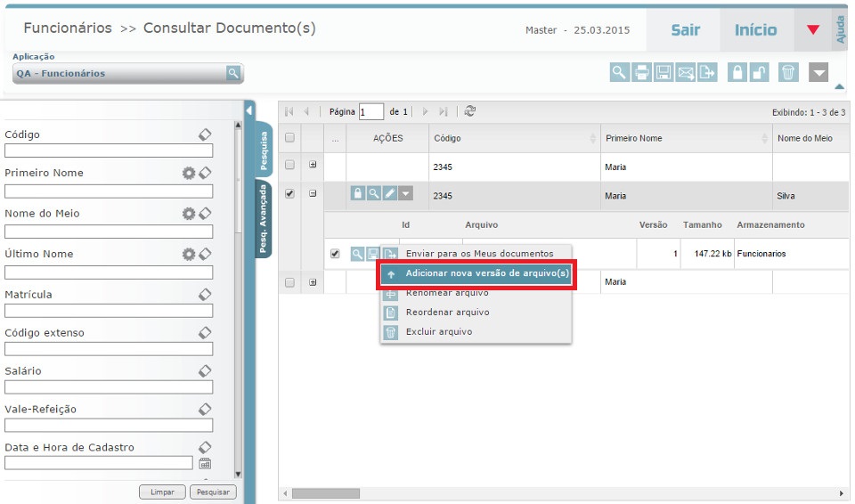Click the closed padlock icon in top toolbar
This screenshot has width=855, height=504.
coord(737,73)
